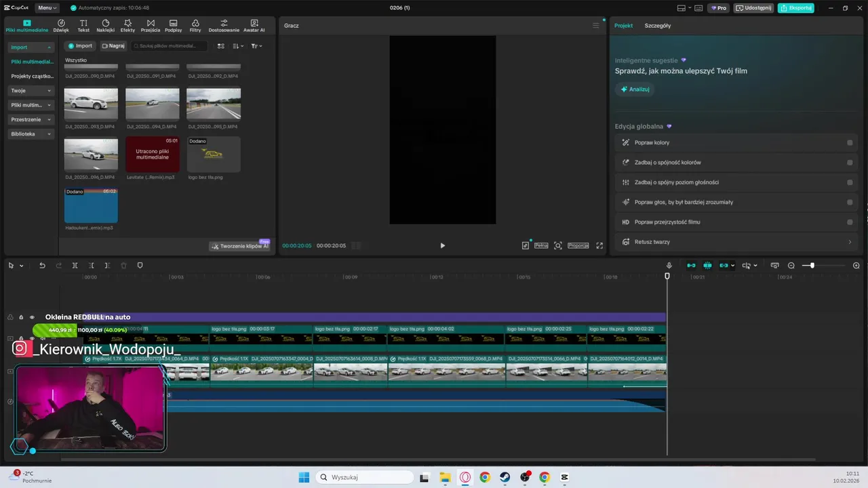Toggle main track magnet snapping

(691, 266)
